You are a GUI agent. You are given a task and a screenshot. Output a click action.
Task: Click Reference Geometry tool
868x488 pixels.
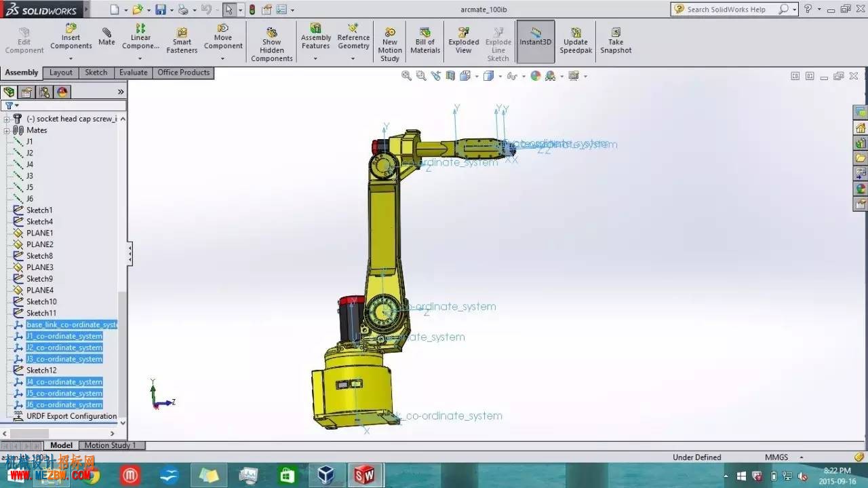coord(353,37)
